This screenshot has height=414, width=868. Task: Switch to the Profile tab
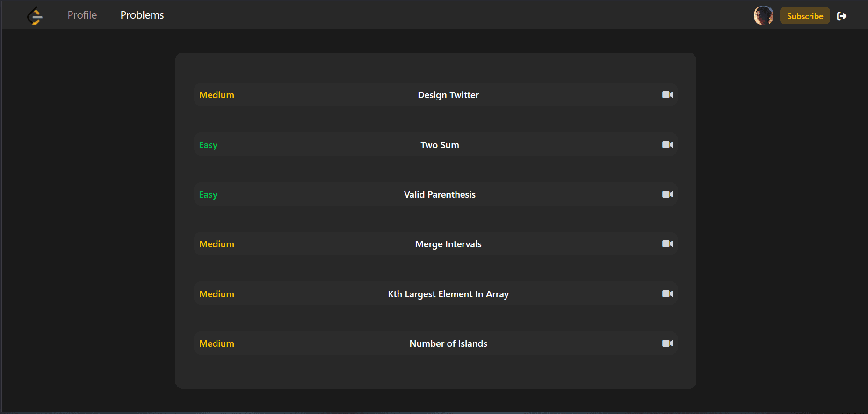point(82,15)
